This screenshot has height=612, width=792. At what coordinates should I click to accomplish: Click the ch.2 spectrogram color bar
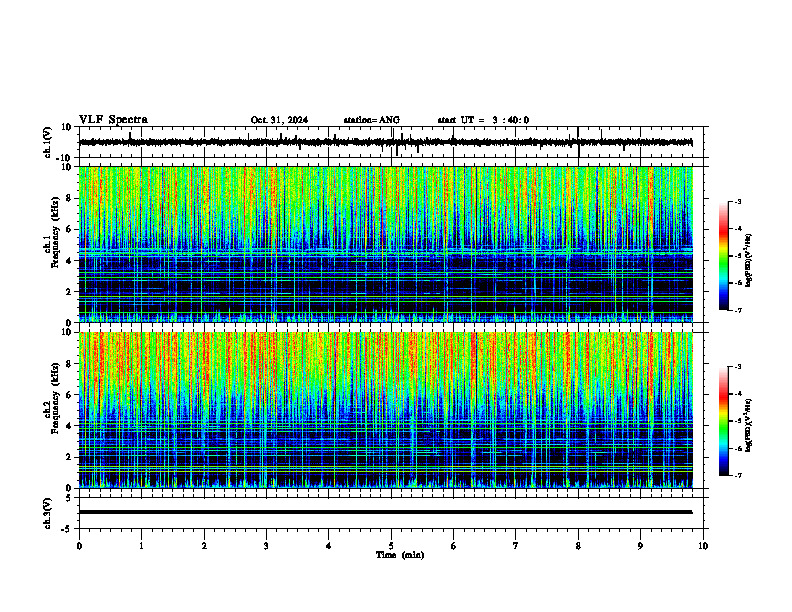[x=724, y=421]
